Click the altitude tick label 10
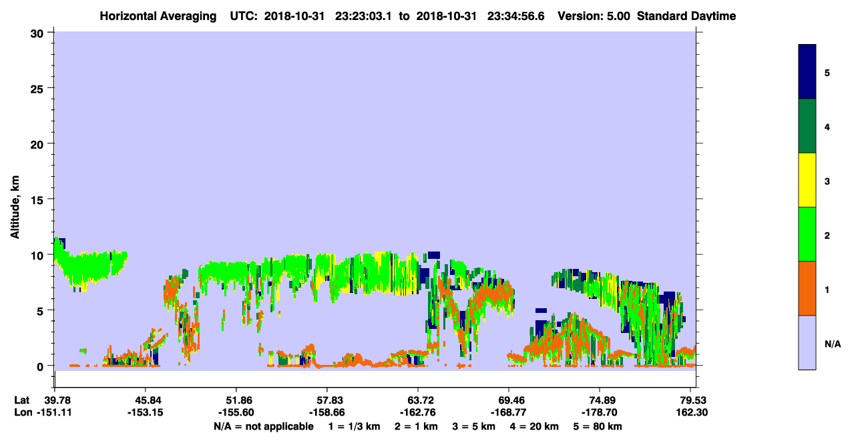This screenshot has height=445, width=868. [39, 255]
